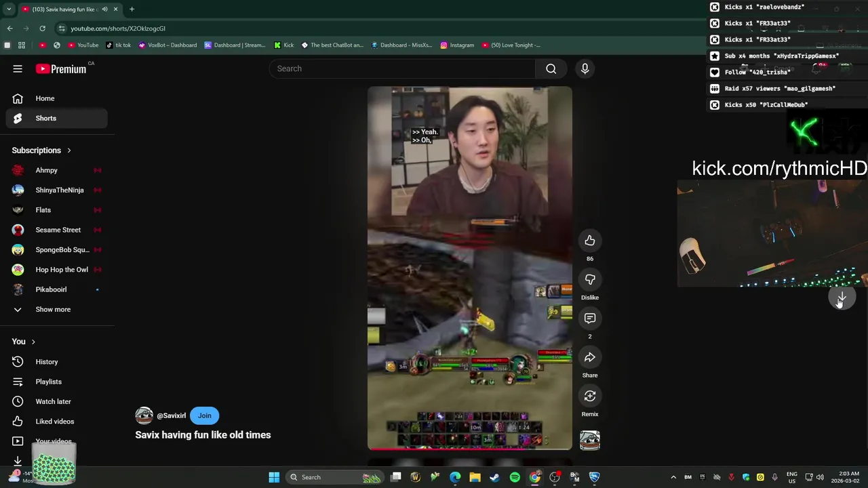Viewport: 868px width, 488px height.
Task: Show more subscriptions
Action: point(57,309)
